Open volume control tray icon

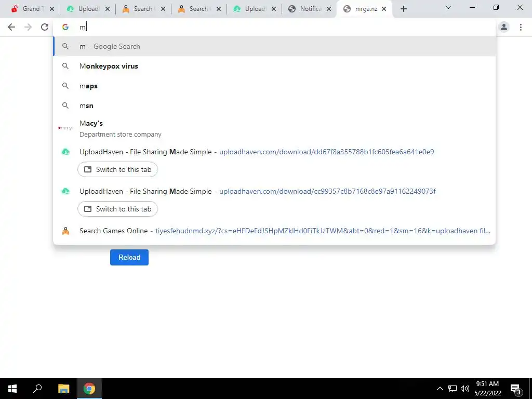(x=465, y=389)
